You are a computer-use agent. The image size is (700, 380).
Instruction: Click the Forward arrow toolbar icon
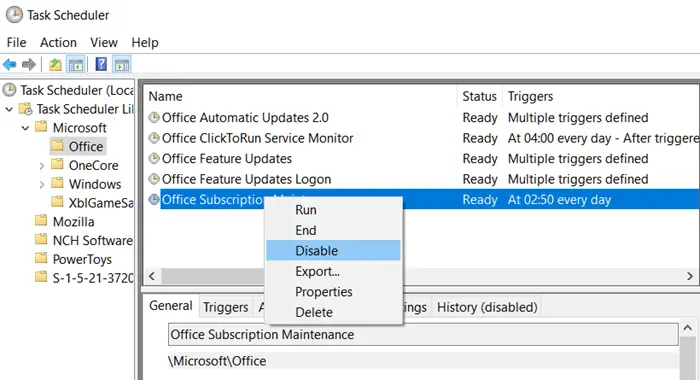(29, 65)
